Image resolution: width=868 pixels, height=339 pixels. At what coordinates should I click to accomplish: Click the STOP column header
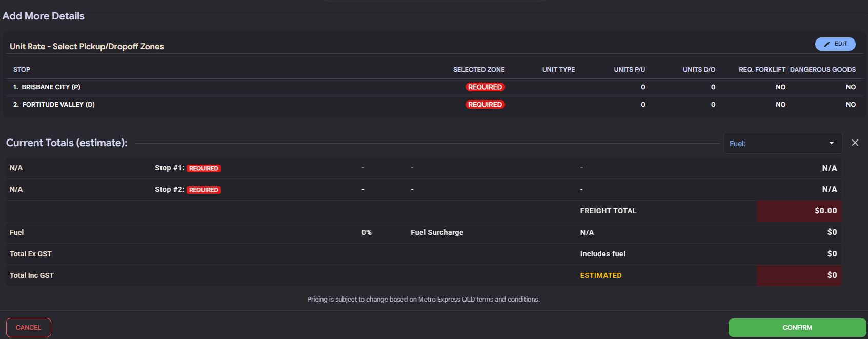[x=22, y=70]
